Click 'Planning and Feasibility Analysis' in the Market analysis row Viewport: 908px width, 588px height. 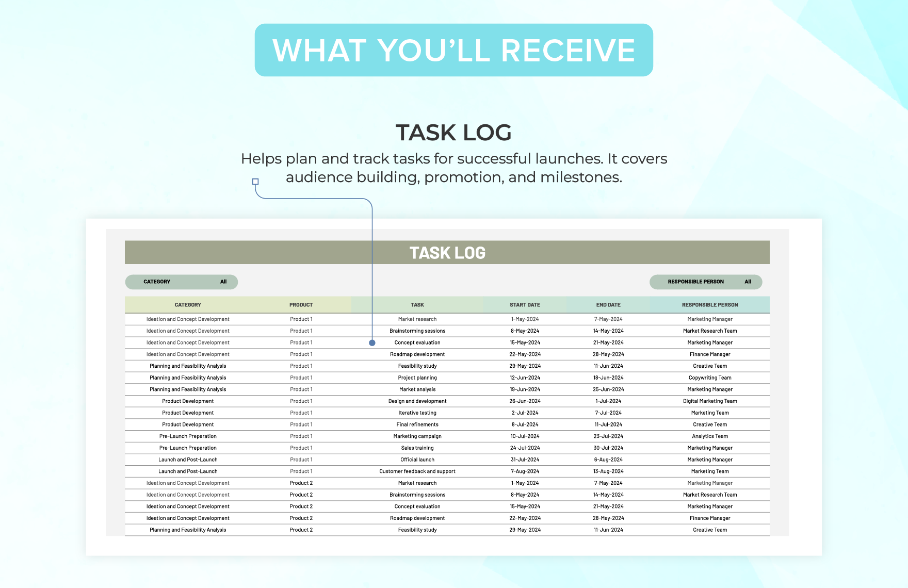(188, 389)
